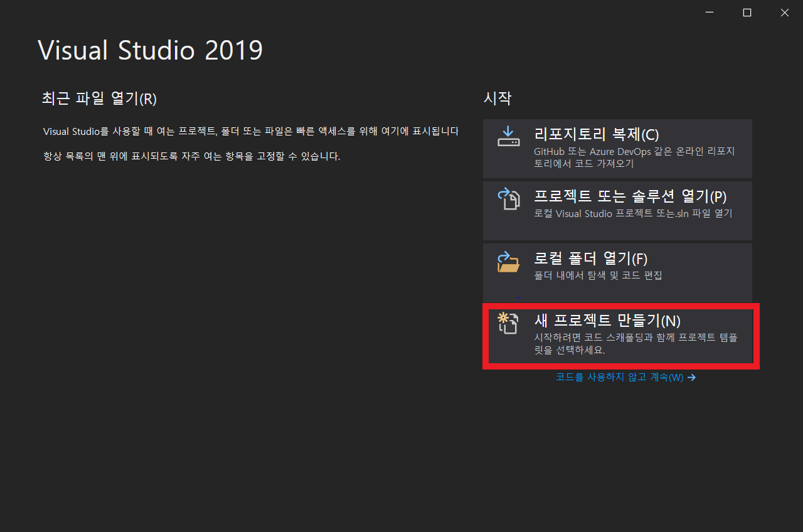This screenshot has height=532, width=803.
Task: Follow the 코드를 사용하지 않고 계속(W) link
Action: [625, 378]
